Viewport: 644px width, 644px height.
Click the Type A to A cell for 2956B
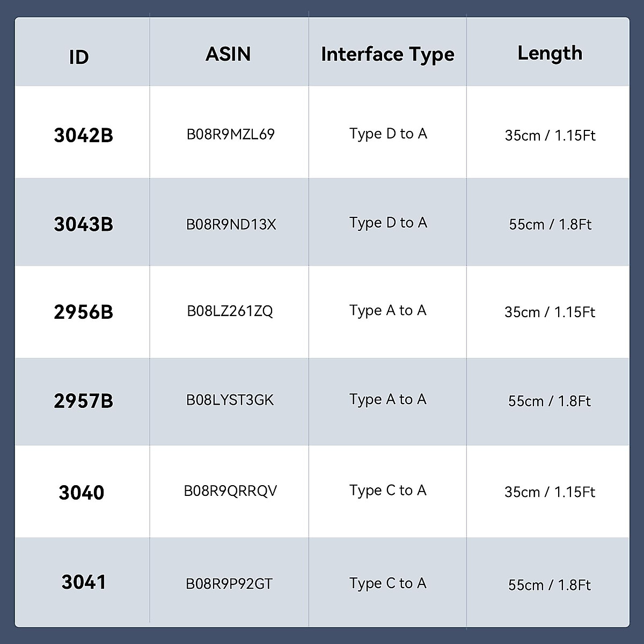(387, 311)
